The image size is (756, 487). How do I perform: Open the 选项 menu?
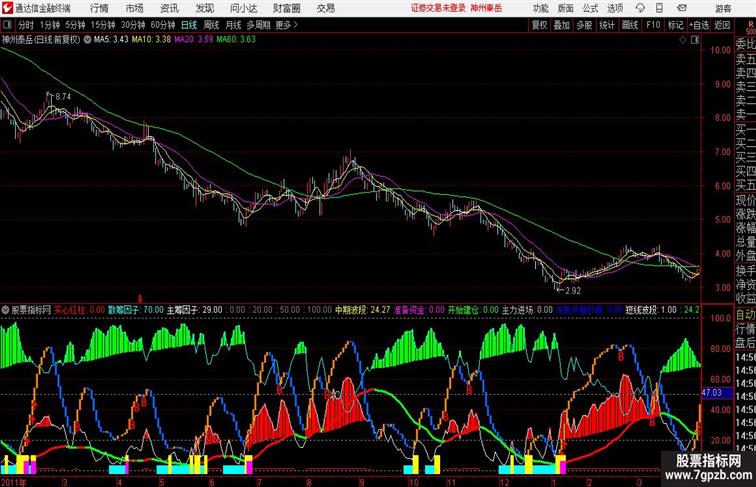coord(615,8)
